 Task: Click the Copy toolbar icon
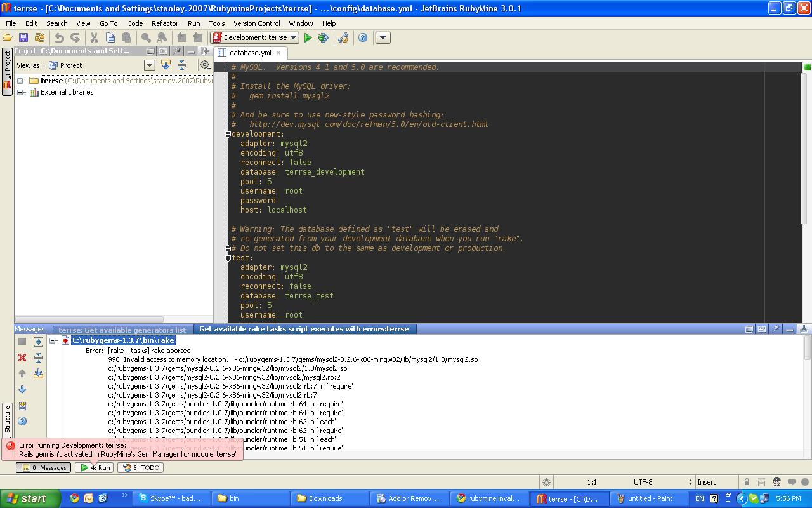pyautogui.click(x=110, y=38)
